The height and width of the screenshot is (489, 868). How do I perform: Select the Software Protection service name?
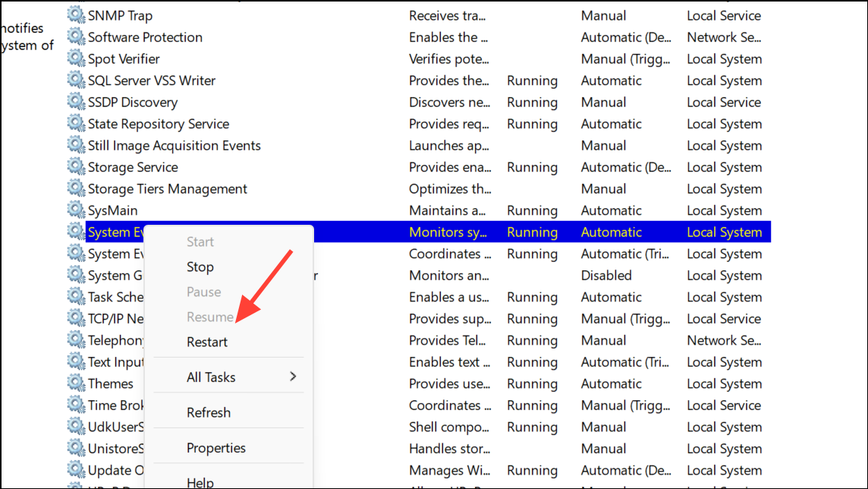coord(145,37)
